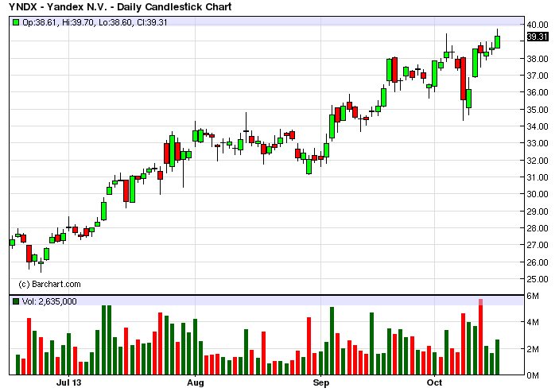This screenshot has height=392, width=559.
Task: Click the Lo:38.60 low price readout
Action: coord(115,22)
